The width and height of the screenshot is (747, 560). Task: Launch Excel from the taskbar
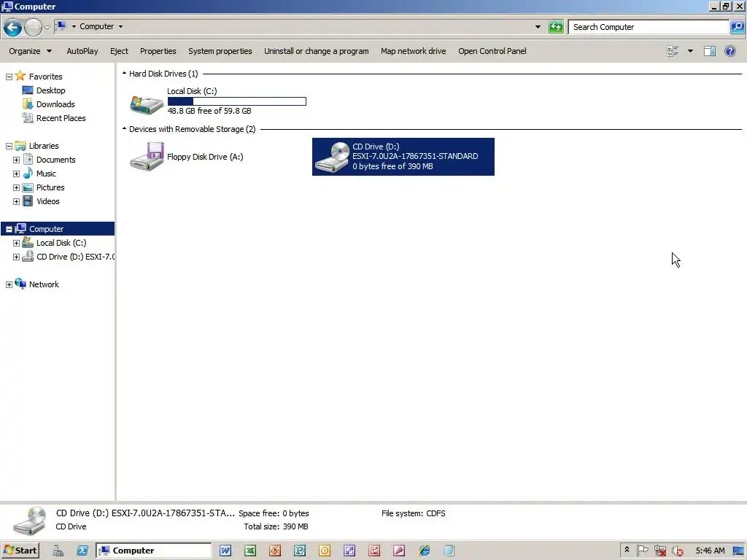pyautogui.click(x=250, y=551)
